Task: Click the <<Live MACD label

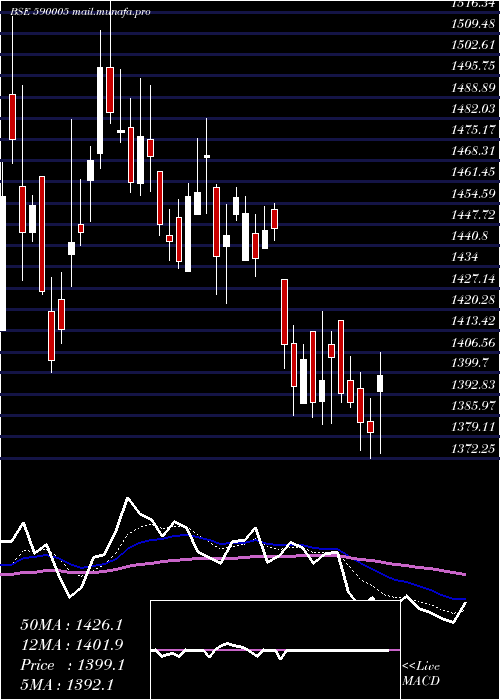Action: click(x=421, y=673)
